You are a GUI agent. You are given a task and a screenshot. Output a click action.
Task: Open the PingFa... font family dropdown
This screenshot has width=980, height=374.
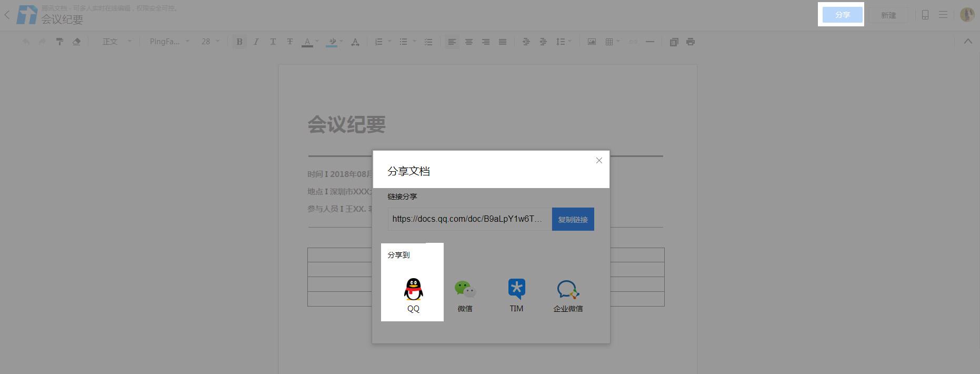click(169, 42)
